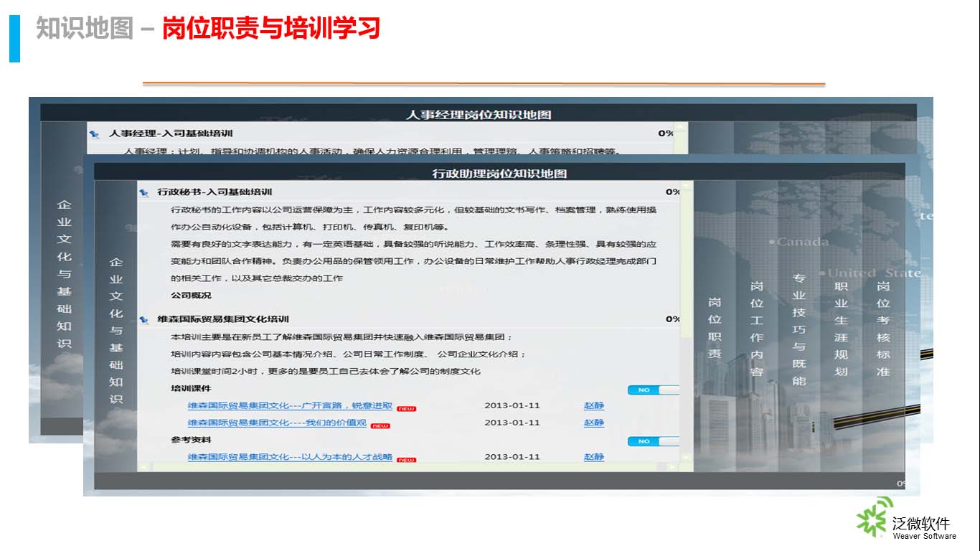Open 企业文化与基础知识 tab in 人事经理 back window
Screen dimensions: 980x551
tap(65, 274)
